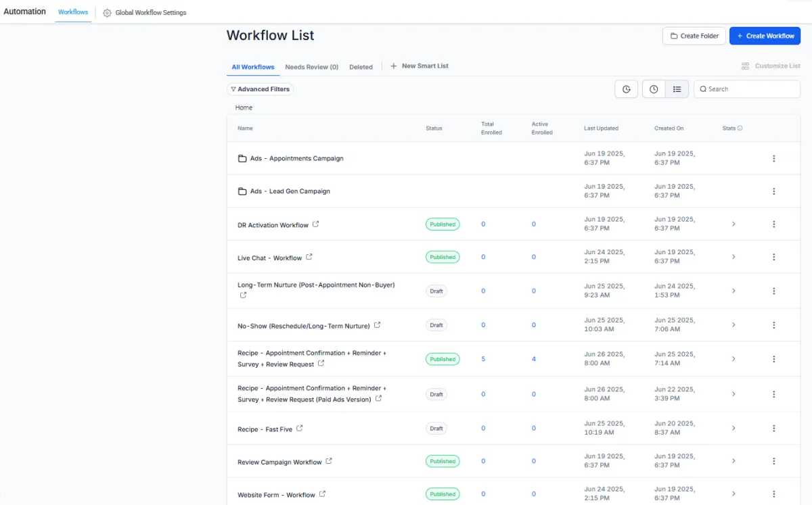Expand stats chevron for Paid Ads Version recipe
The width and height of the screenshot is (812, 505).
[x=734, y=394]
